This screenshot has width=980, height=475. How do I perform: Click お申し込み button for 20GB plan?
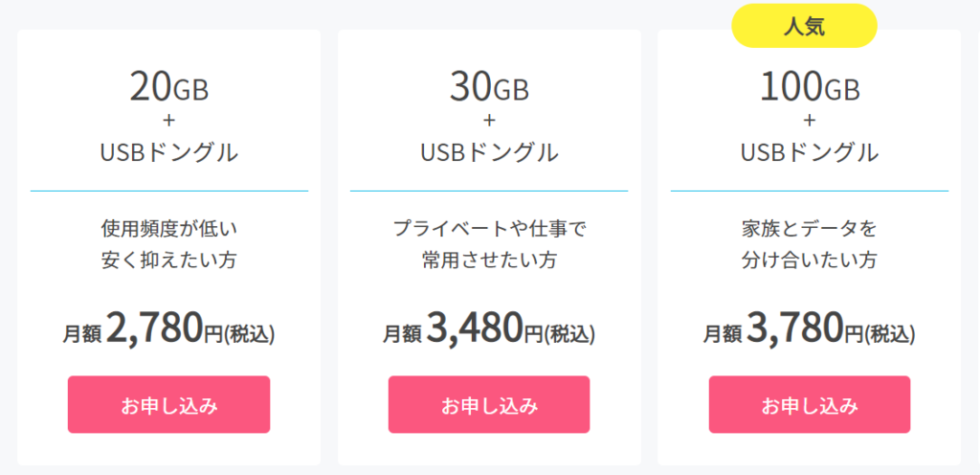click(168, 404)
